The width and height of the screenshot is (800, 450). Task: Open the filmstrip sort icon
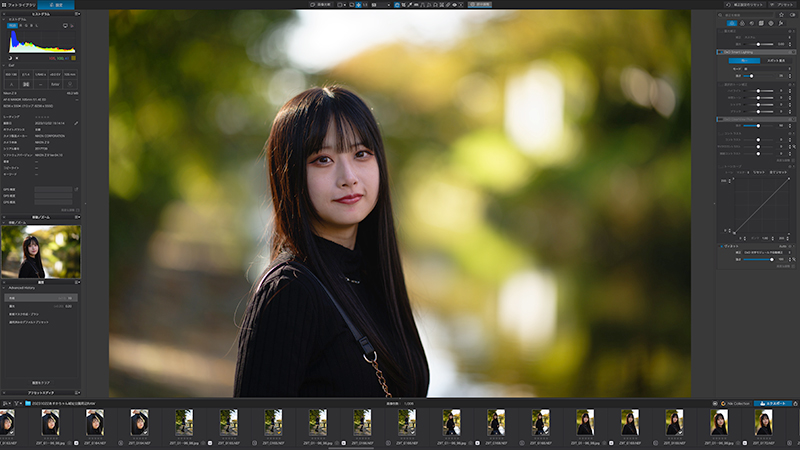pyautogui.click(x=6, y=403)
